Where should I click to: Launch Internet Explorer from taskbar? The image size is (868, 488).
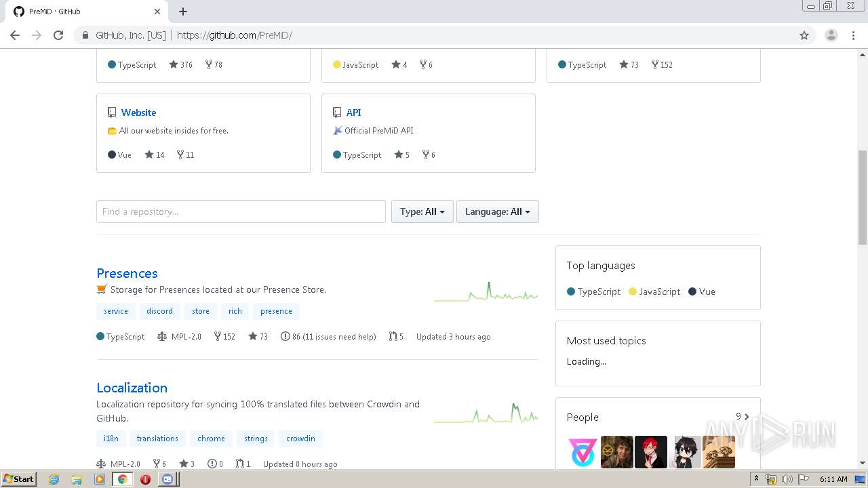coord(54,479)
